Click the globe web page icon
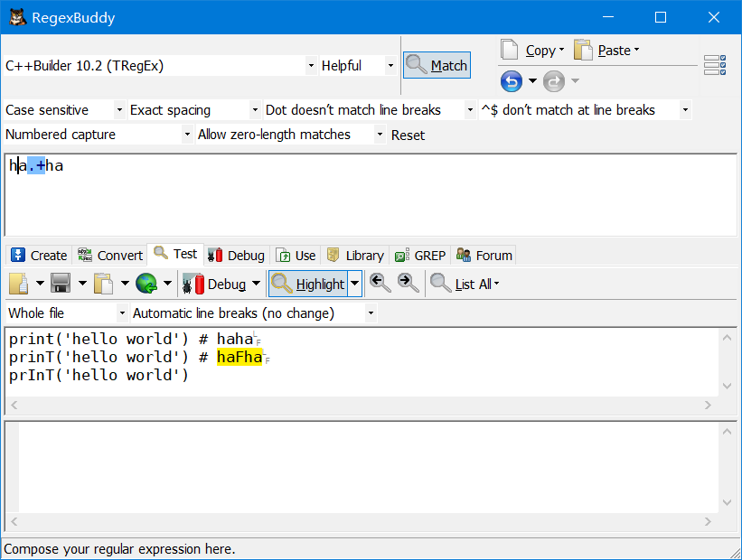This screenshot has width=742, height=560. click(x=146, y=284)
